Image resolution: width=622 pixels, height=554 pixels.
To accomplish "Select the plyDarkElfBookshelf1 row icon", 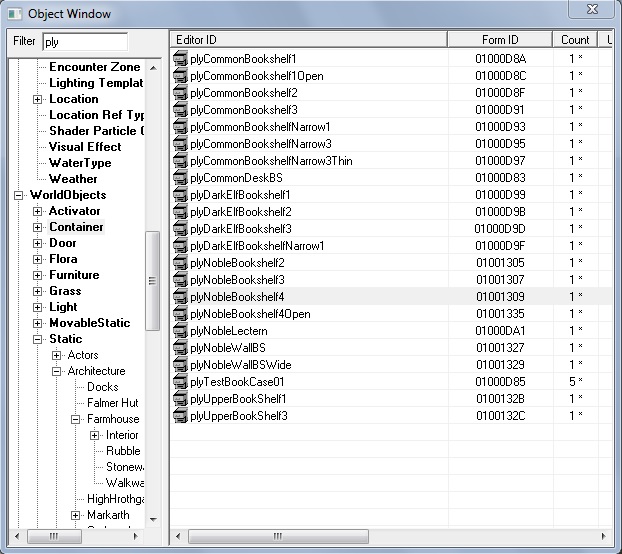I will click(180, 195).
